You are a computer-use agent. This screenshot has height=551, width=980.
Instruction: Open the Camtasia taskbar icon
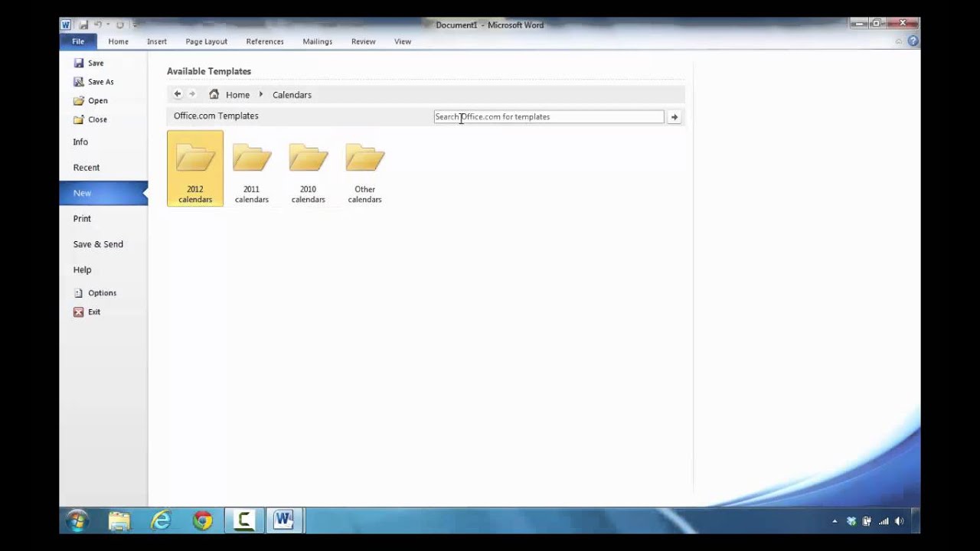pyautogui.click(x=244, y=520)
